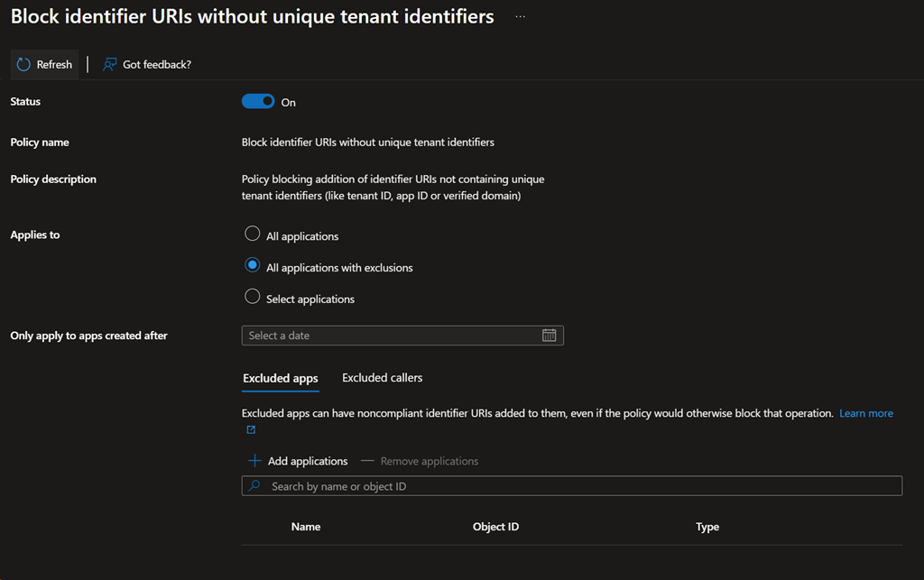Open the ellipsis more options menu
924x580 pixels.
pyautogui.click(x=520, y=17)
